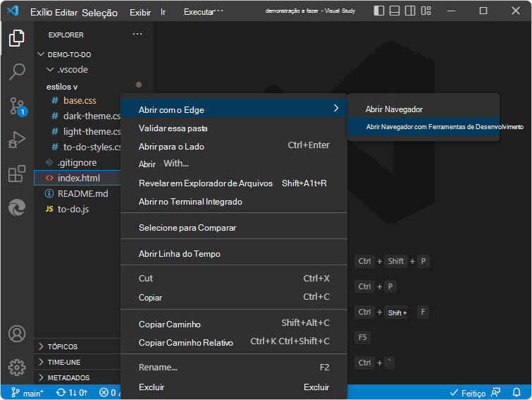Select 'Copiar Caminho' in context menu
The image size is (532, 400).
pos(170,324)
